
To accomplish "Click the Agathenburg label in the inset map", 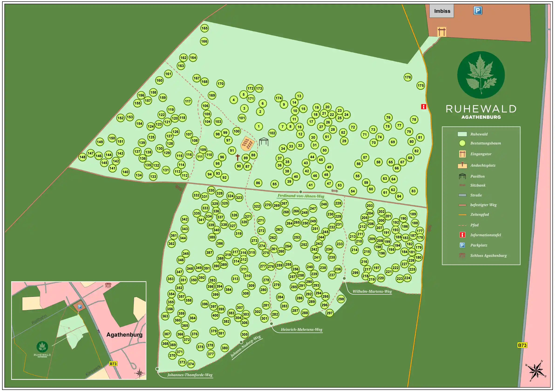I will pyautogui.click(x=124, y=335).
